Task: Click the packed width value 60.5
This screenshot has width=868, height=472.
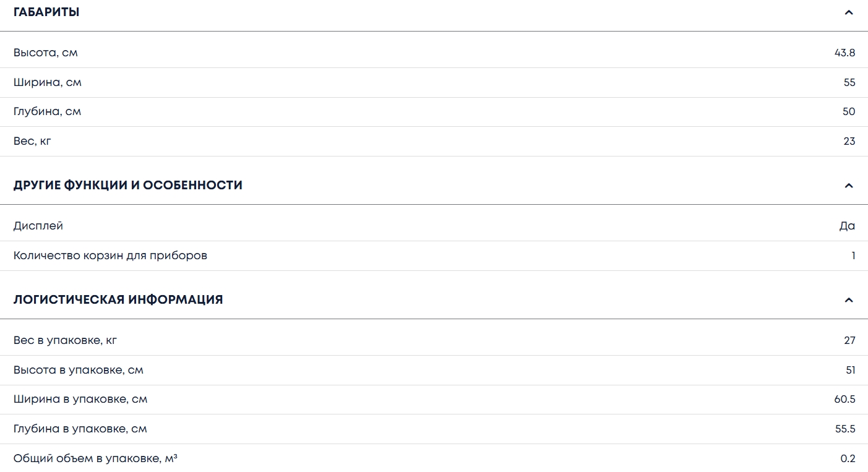Action: (844, 399)
